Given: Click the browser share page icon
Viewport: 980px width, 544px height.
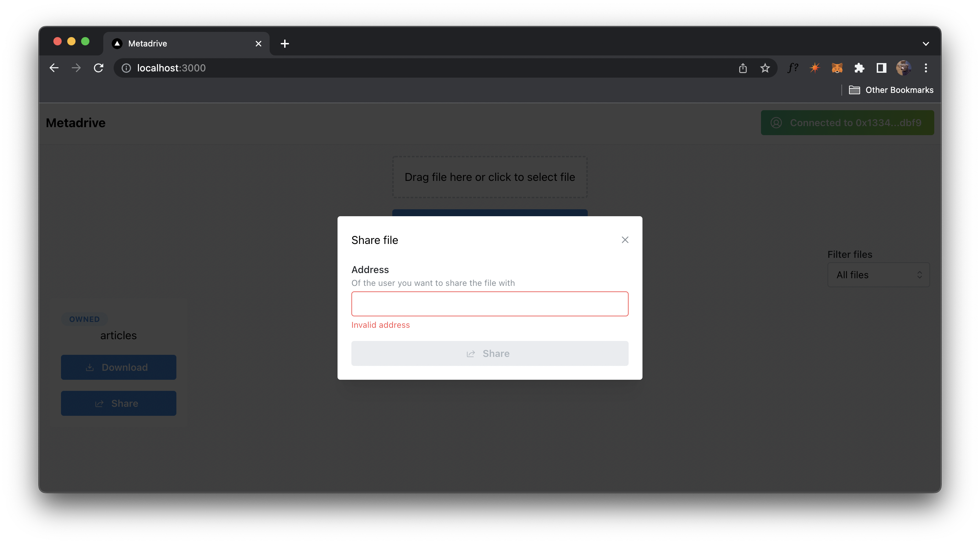Looking at the screenshot, I should click(743, 68).
